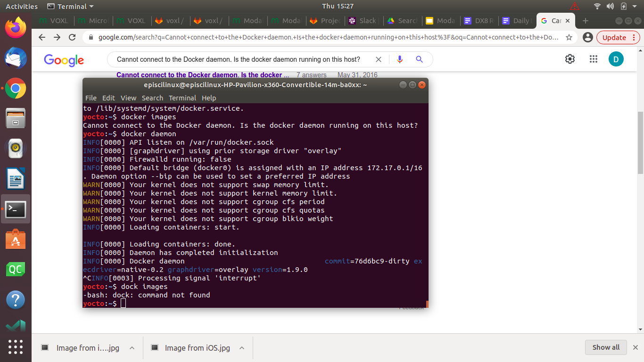Clear the search query with the X
The image size is (644, 362).
[x=379, y=59]
